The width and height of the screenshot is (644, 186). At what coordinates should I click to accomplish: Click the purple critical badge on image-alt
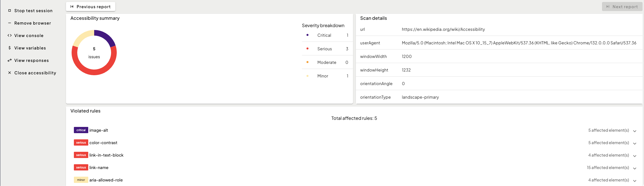tap(81, 130)
